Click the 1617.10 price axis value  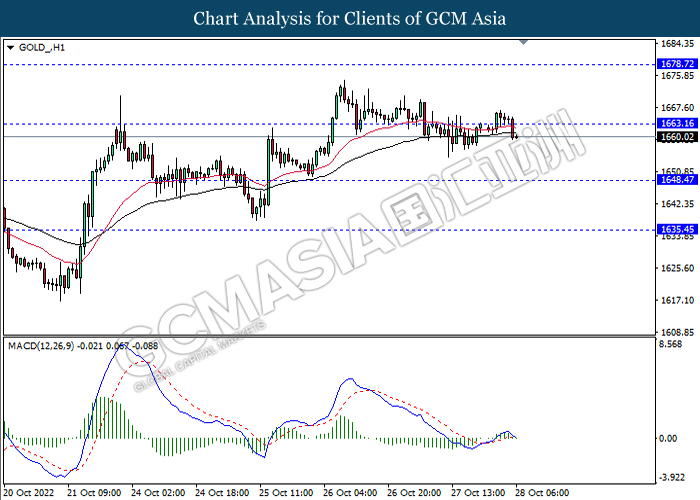coord(677,300)
